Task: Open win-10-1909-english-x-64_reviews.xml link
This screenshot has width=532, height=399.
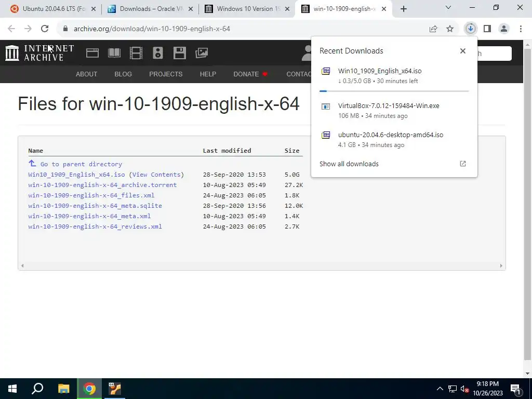Action: [95, 227]
